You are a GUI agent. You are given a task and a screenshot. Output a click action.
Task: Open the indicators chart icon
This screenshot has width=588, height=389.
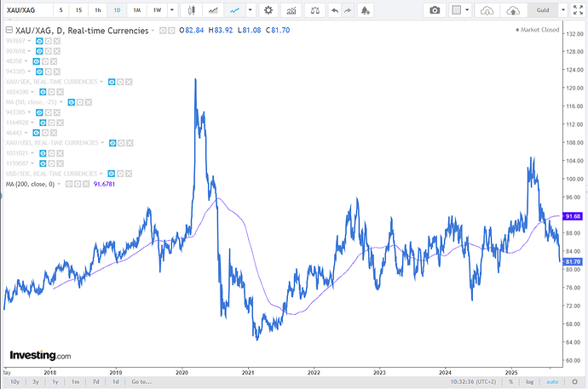click(x=292, y=10)
